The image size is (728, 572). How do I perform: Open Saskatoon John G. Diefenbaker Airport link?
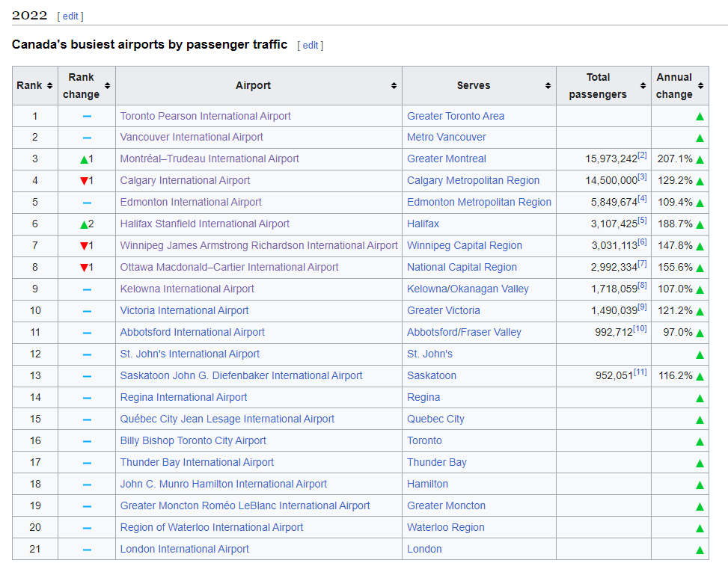(241, 376)
